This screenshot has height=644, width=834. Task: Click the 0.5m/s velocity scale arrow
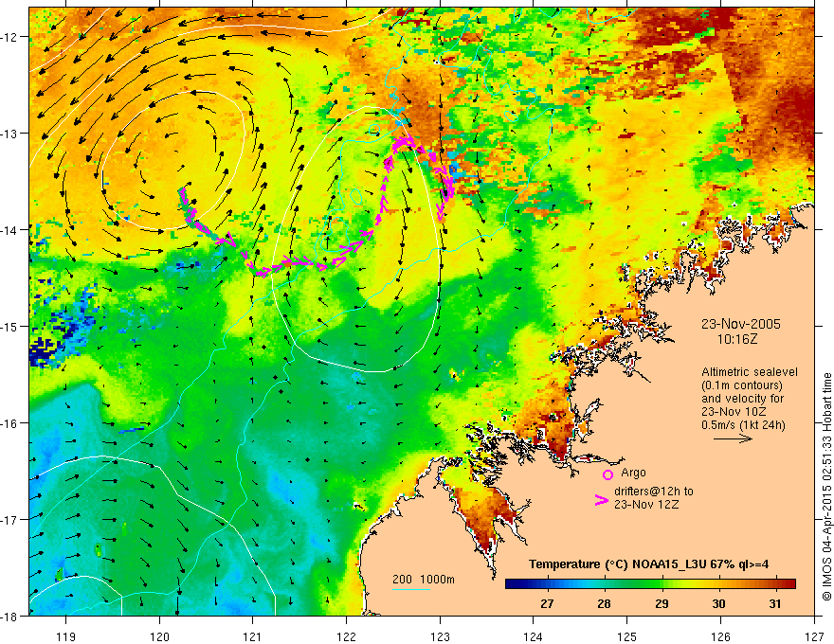click(x=733, y=438)
